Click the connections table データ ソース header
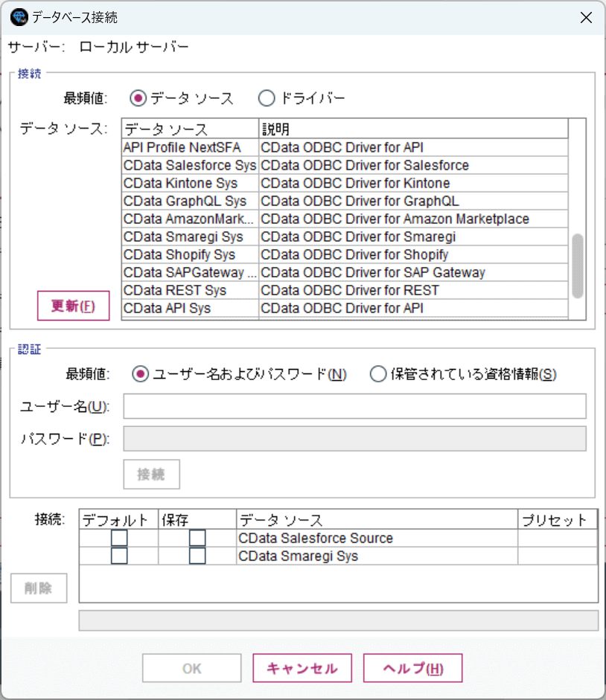The height and width of the screenshot is (700, 606). [x=377, y=520]
